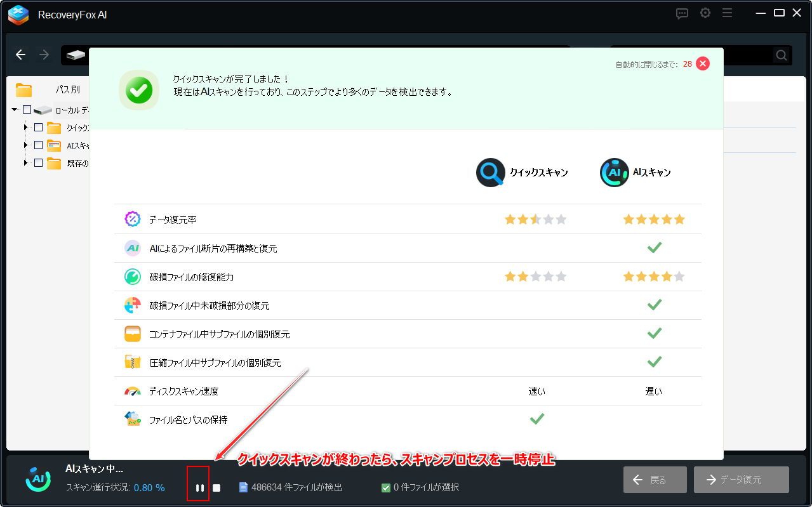Collapse the ローカル disk tree node
This screenshot has height=507, width=812.
point(15,110)
